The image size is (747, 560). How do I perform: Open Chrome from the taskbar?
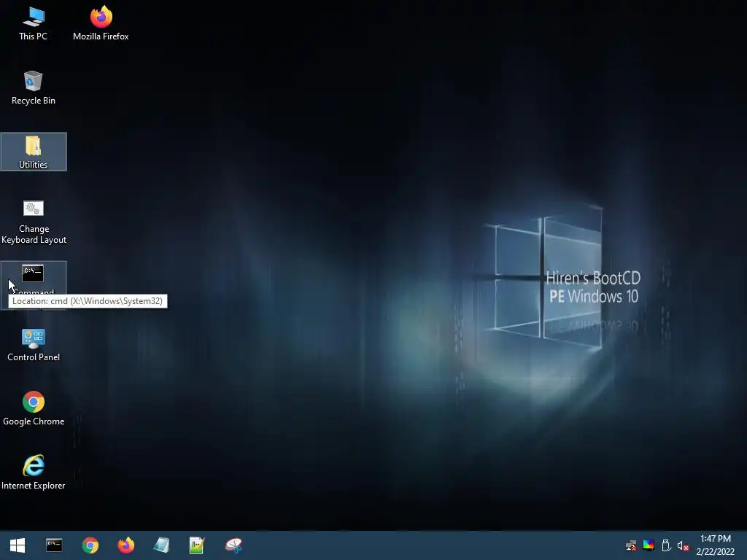90,545
